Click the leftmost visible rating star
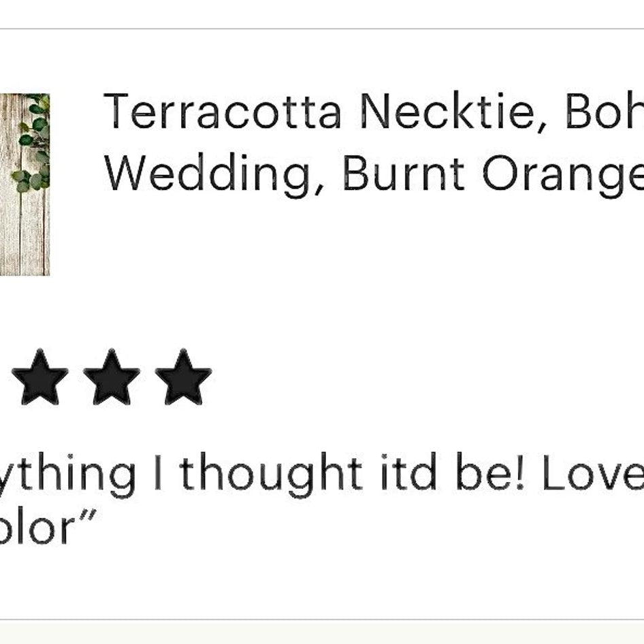This screenshot has height=644, width=644. [39, 378]
